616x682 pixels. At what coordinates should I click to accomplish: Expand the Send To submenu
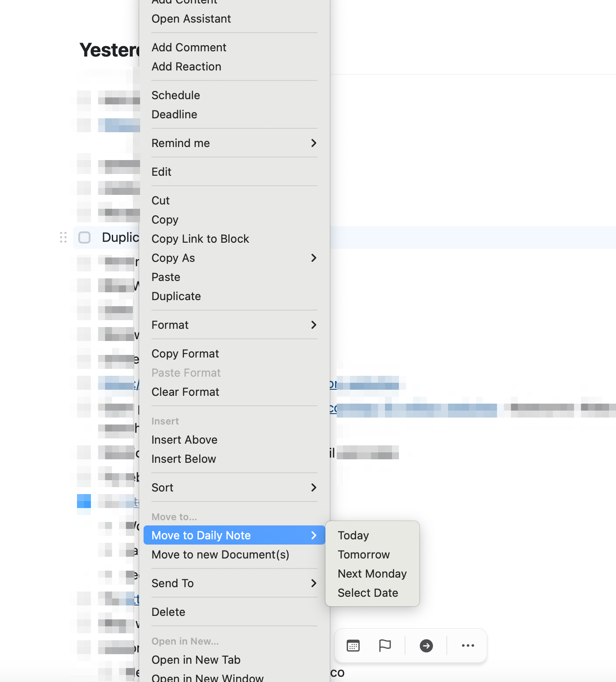pyautogui.click(x=234, y=583)
